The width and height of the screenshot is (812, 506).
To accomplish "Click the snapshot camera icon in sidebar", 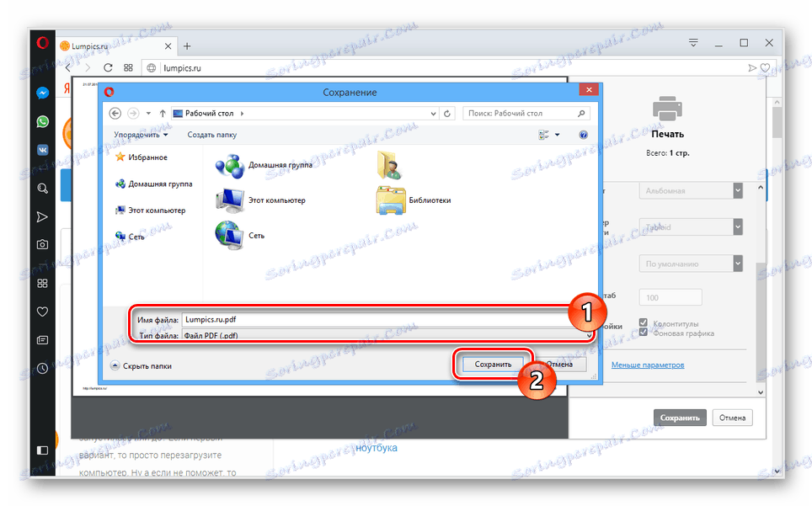I will tap(42, 244).
